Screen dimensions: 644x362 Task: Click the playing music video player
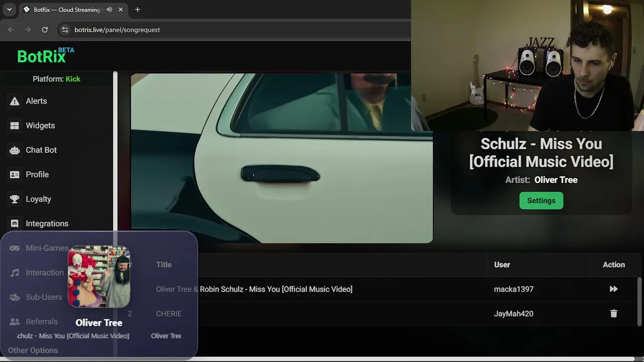click(282, 158)
